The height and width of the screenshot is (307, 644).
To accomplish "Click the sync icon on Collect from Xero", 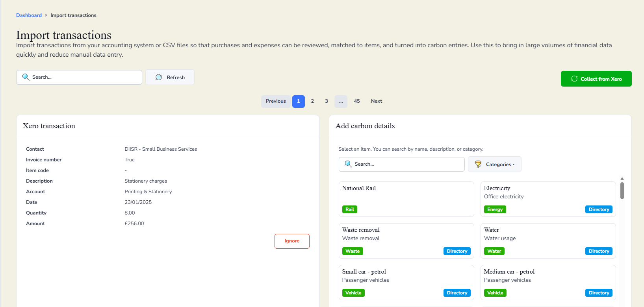I will pos(574,79).
